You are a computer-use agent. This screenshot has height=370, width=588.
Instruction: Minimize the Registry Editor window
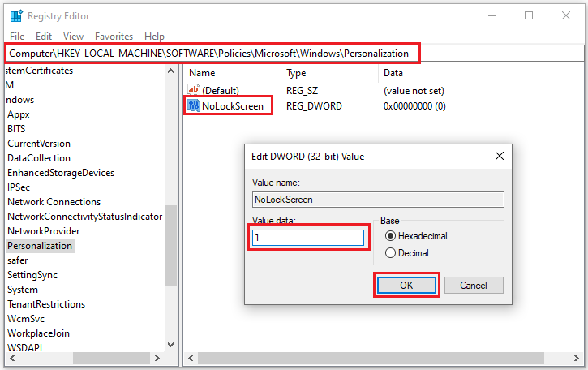coord(492,15)
